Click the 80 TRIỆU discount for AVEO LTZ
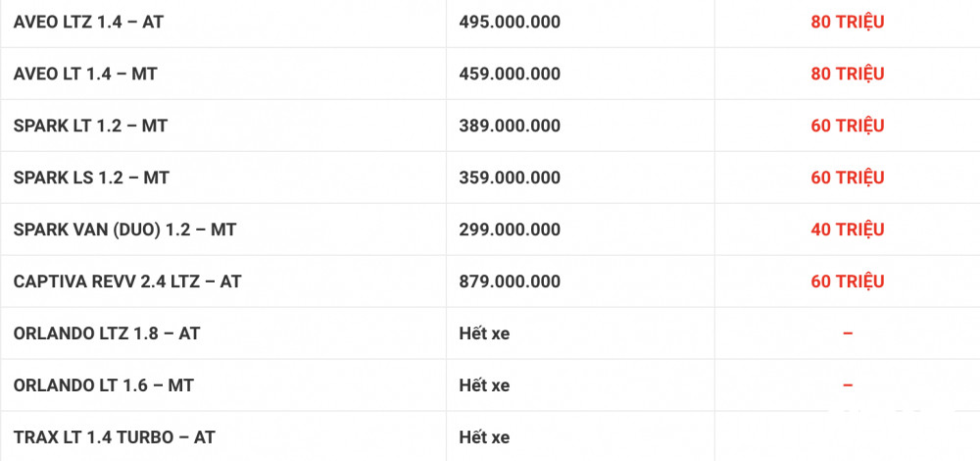 pyautogui.click(x=847, y=22)
